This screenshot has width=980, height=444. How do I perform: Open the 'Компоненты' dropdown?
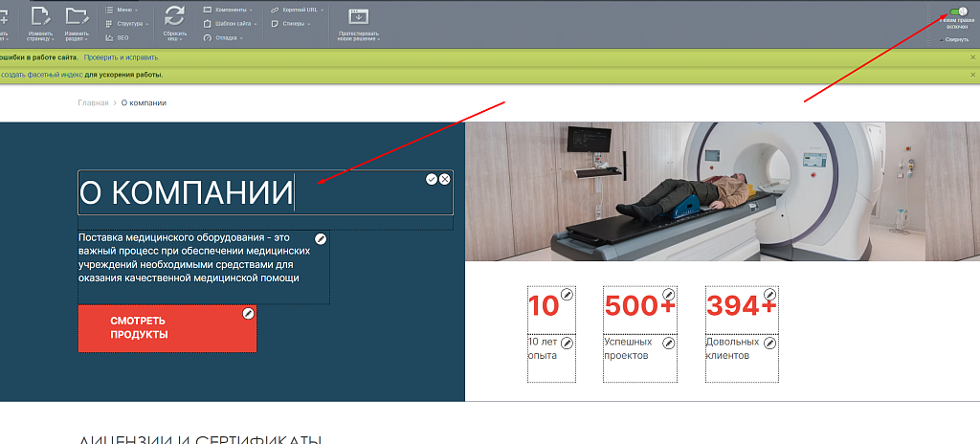tap(226, 10)
